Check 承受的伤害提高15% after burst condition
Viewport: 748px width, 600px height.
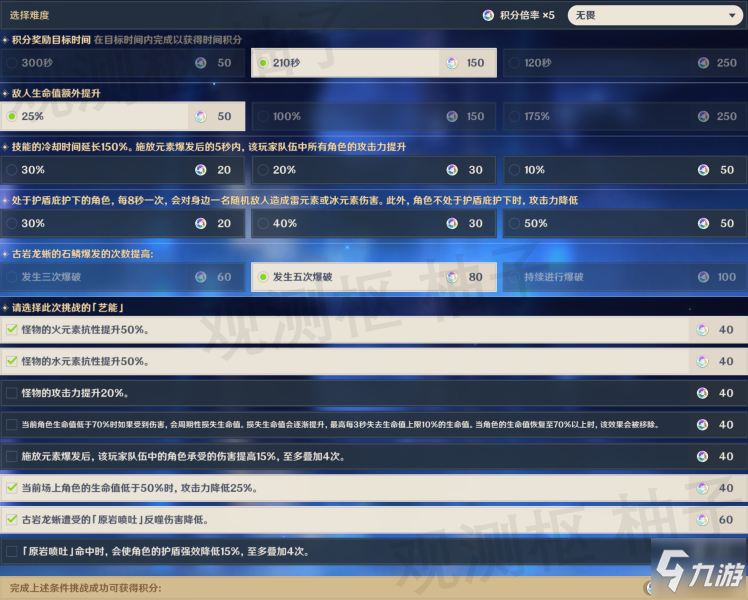(12, 456)
